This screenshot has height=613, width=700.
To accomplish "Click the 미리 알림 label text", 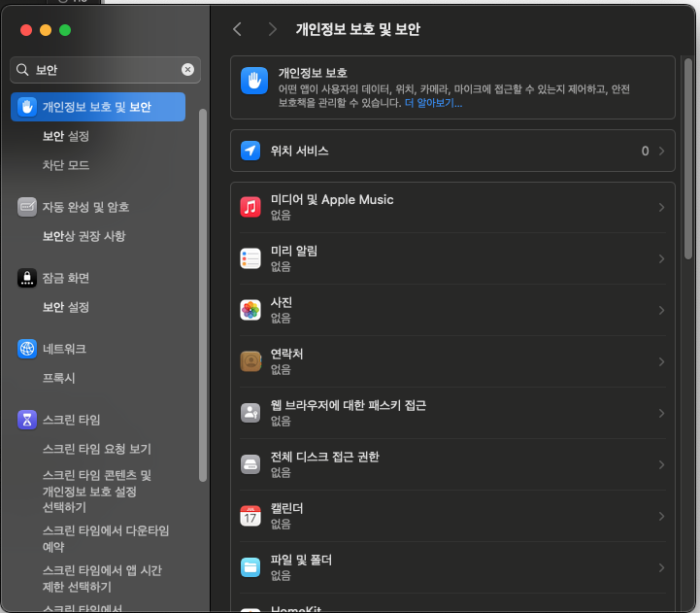I will (294, 251).
